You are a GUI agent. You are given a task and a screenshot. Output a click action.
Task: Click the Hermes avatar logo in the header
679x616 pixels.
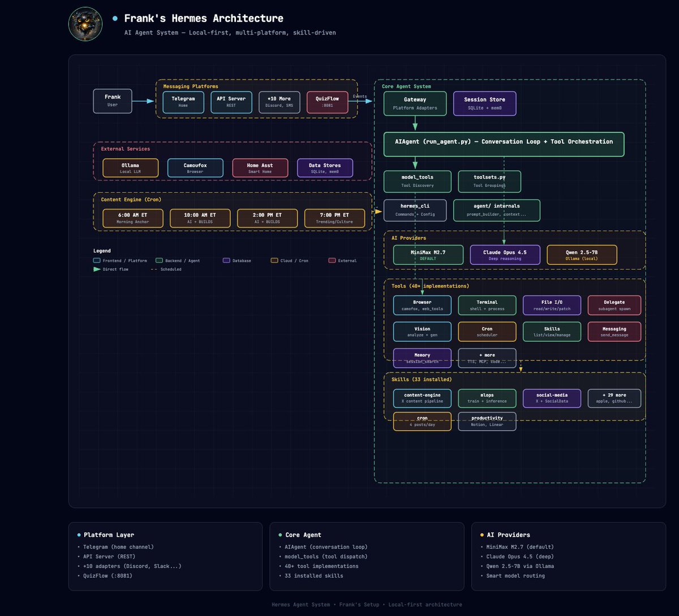(x=85, y=24)
